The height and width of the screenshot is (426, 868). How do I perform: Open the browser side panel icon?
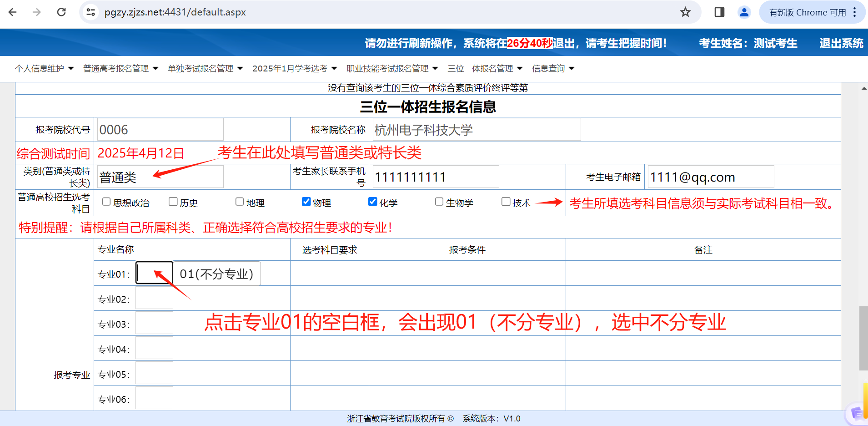pos(719,12)
